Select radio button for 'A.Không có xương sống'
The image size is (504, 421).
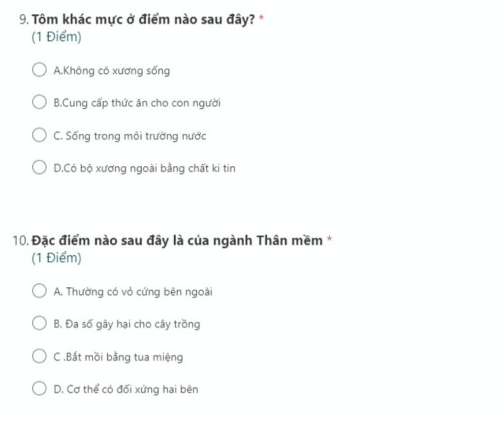pyautogui.click(x=39, y=70)
